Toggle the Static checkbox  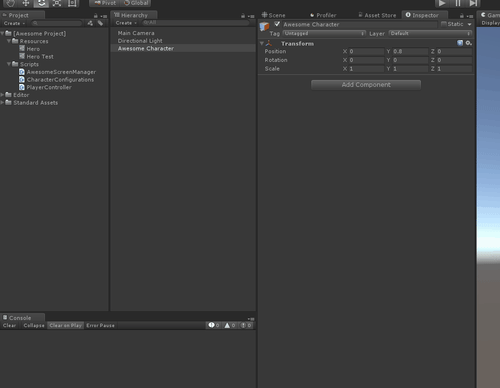[444, 24]
